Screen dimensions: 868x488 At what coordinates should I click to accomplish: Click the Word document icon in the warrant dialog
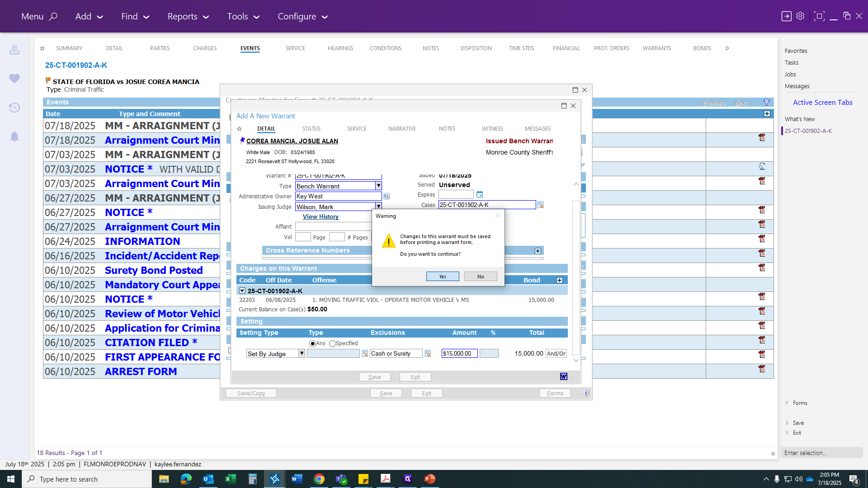click(x=564, y=376)
